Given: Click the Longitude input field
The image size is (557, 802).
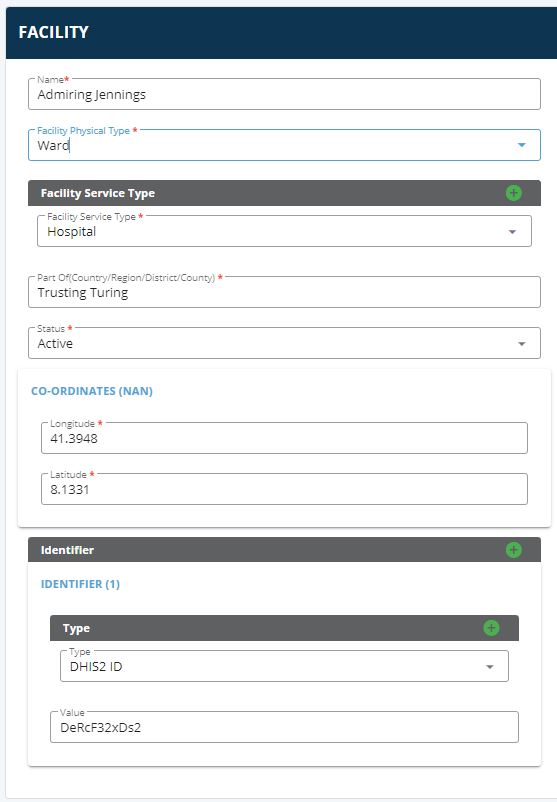Looking at the screenshot, I should pos(284,438).
